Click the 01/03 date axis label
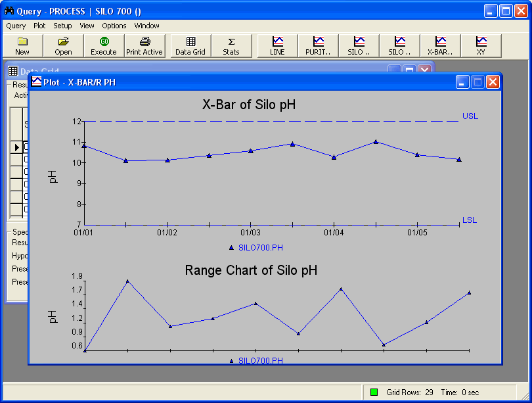 [250, 233]
